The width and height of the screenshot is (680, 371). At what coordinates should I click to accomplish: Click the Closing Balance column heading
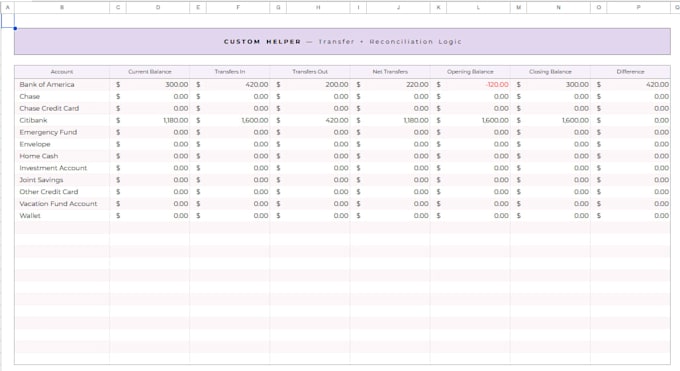click(550, 72)
